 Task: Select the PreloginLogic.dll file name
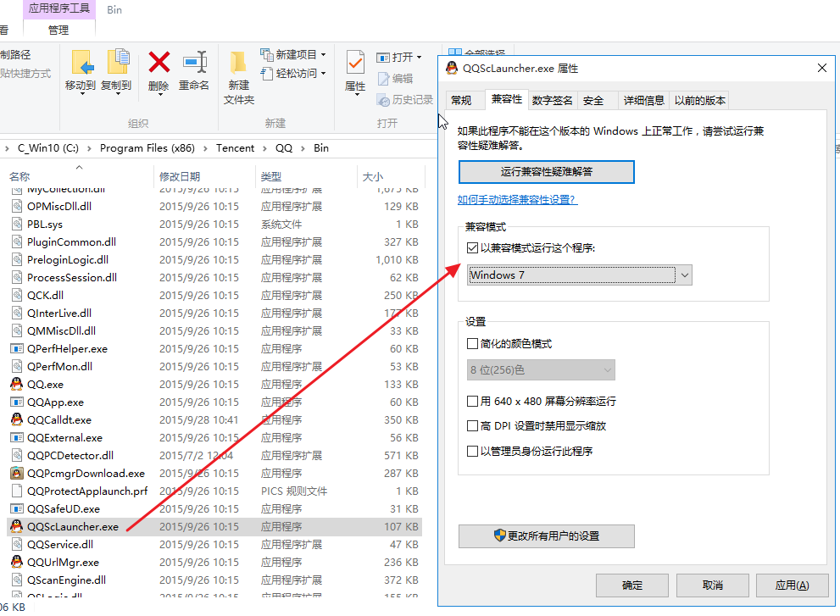coord(68,260)
